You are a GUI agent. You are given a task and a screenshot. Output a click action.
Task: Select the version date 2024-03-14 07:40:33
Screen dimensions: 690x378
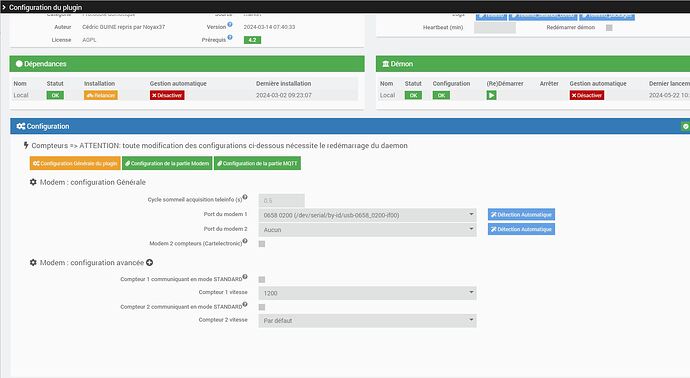coord(269,27)
